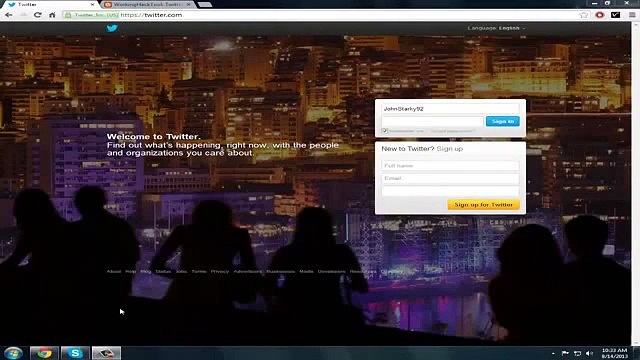Open Skype from the taskbar
The height and width of the screenshot is (360, 640).
[x=75, y=353]
